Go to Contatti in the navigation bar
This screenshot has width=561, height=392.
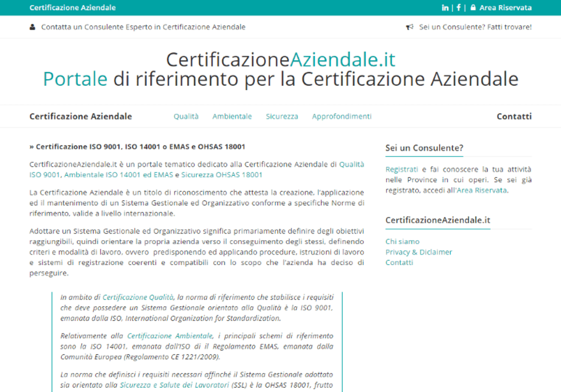(x=514, y=116)
